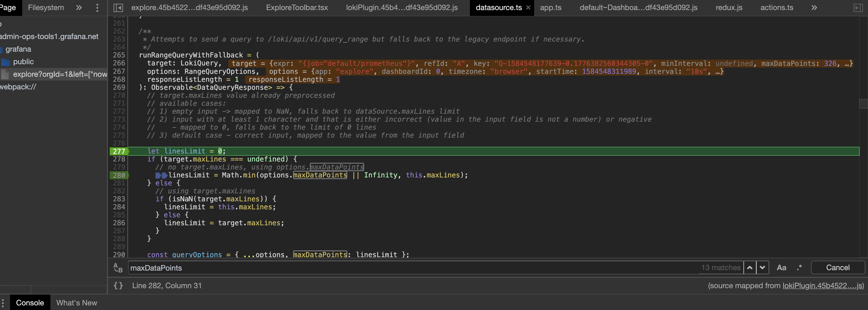
Task: Switch to the app.ts tab
Action: pos(551,7)
